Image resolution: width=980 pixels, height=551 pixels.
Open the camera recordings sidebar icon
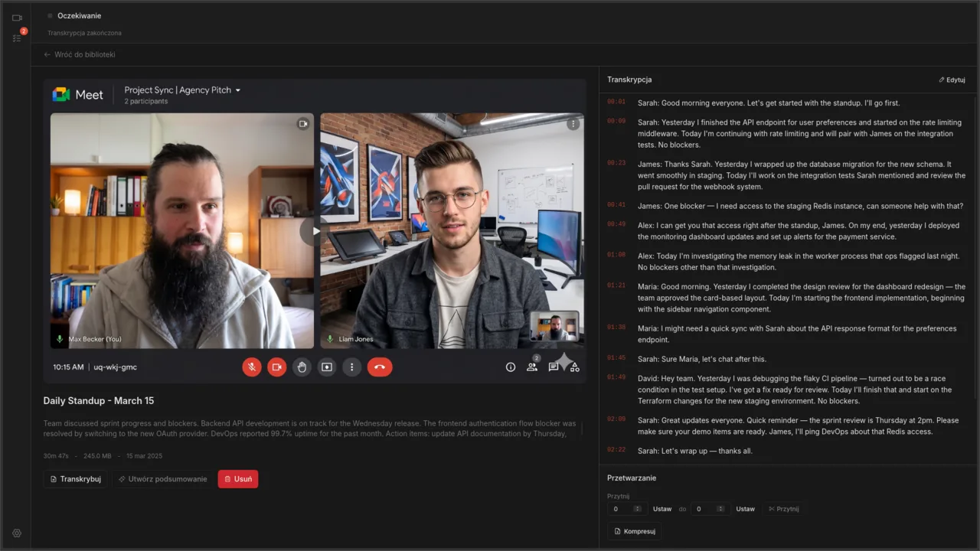17,18
